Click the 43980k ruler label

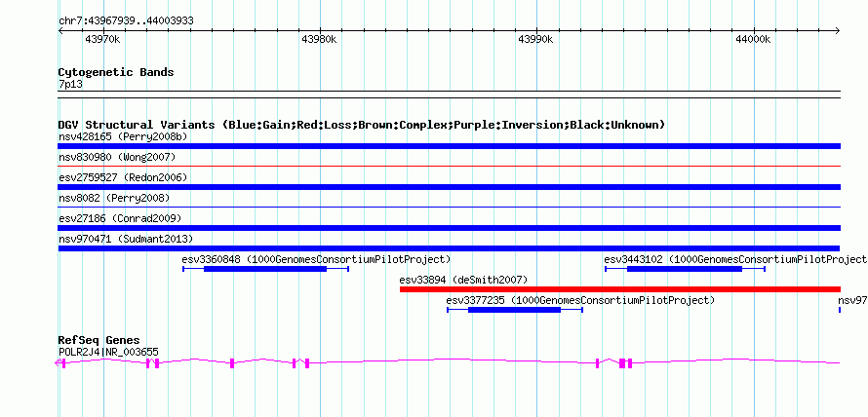point(319,40)
